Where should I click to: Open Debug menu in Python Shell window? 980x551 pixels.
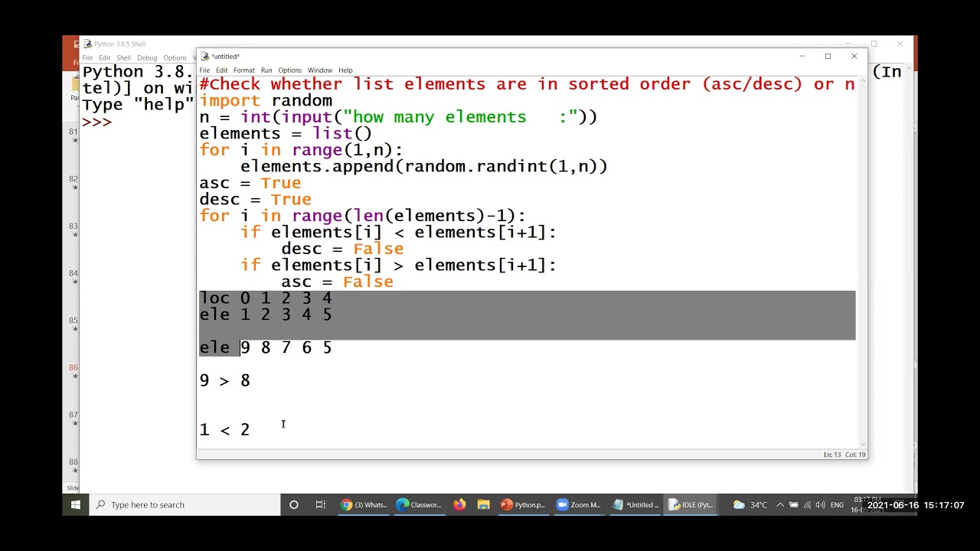pyautogui.click(x=147, y=58)
